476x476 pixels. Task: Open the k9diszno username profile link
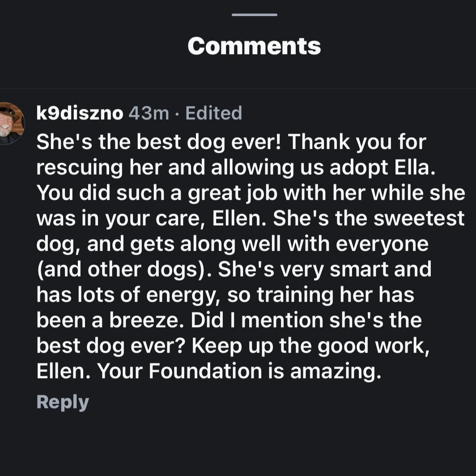(x=80, y=114)
